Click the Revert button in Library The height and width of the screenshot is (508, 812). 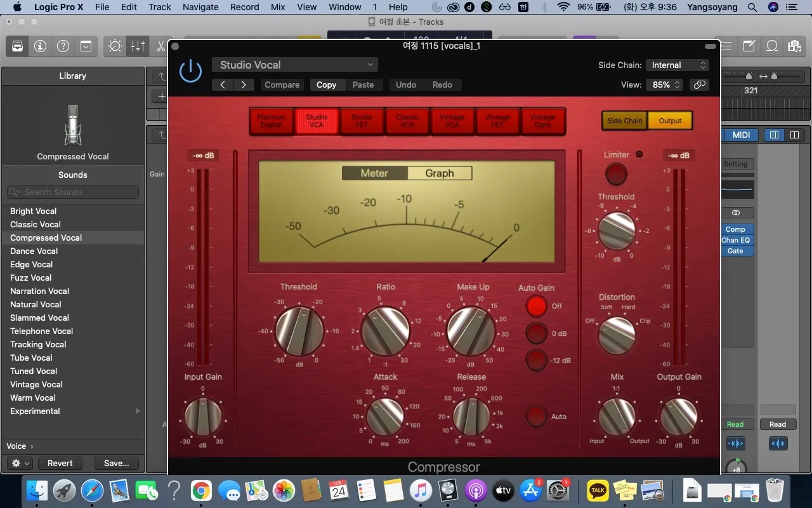pos(60,464)
